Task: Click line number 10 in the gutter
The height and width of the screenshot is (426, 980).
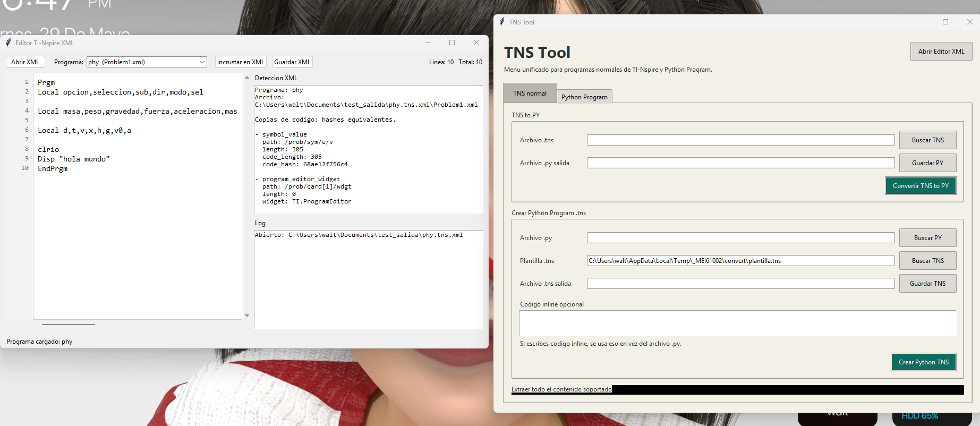Action: click(25, 168)
